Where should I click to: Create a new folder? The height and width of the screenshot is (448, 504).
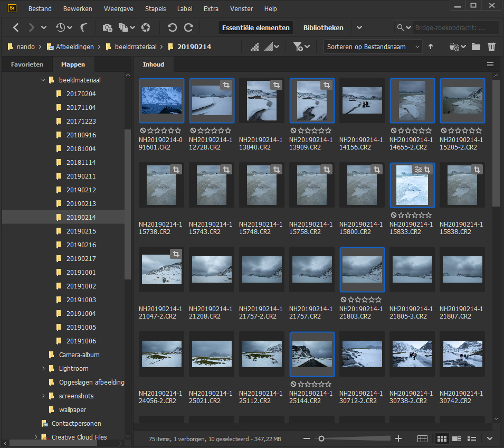point(476,47)
